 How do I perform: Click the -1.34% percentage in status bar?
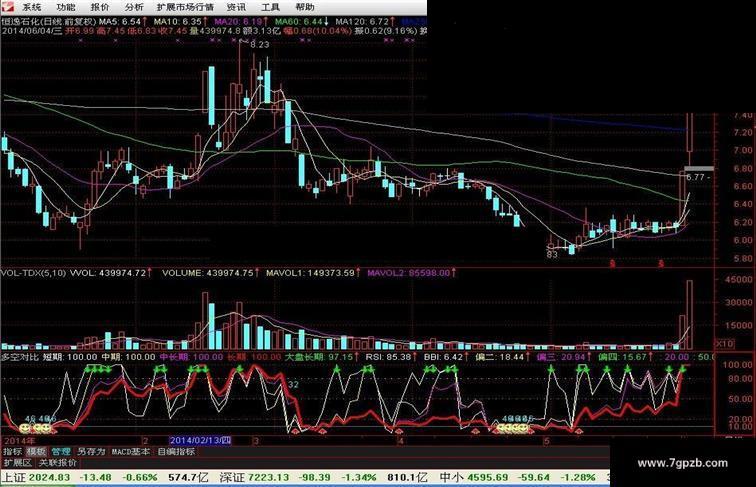point(359,478)
